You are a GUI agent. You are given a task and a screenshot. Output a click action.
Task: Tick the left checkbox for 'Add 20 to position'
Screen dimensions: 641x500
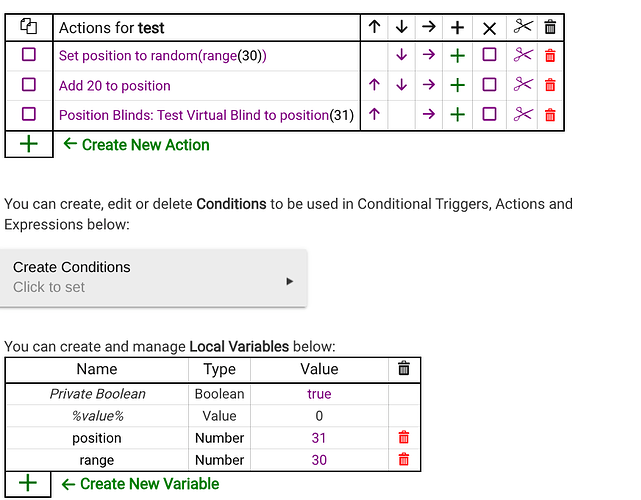[29, 85]
